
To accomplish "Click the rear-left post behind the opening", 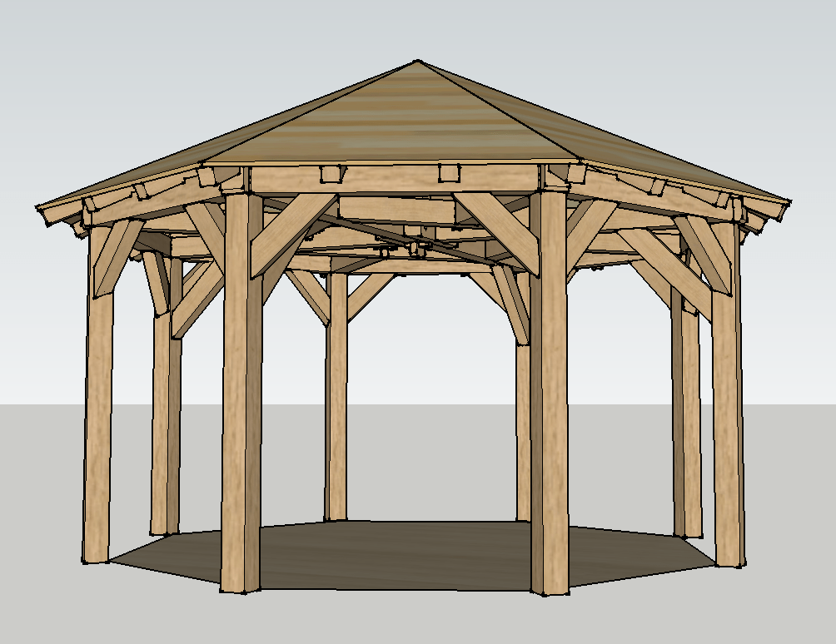I will pyautogui.click(x=336, y=397).
